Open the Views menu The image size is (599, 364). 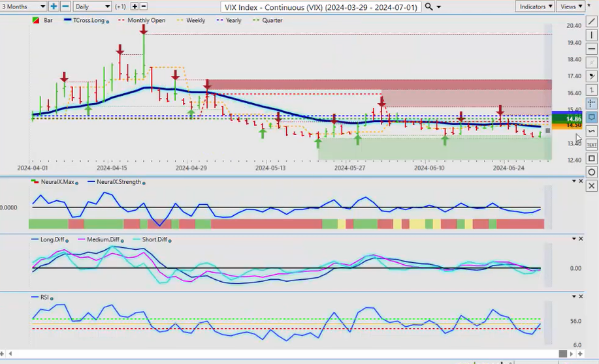(x=571, y=7)
